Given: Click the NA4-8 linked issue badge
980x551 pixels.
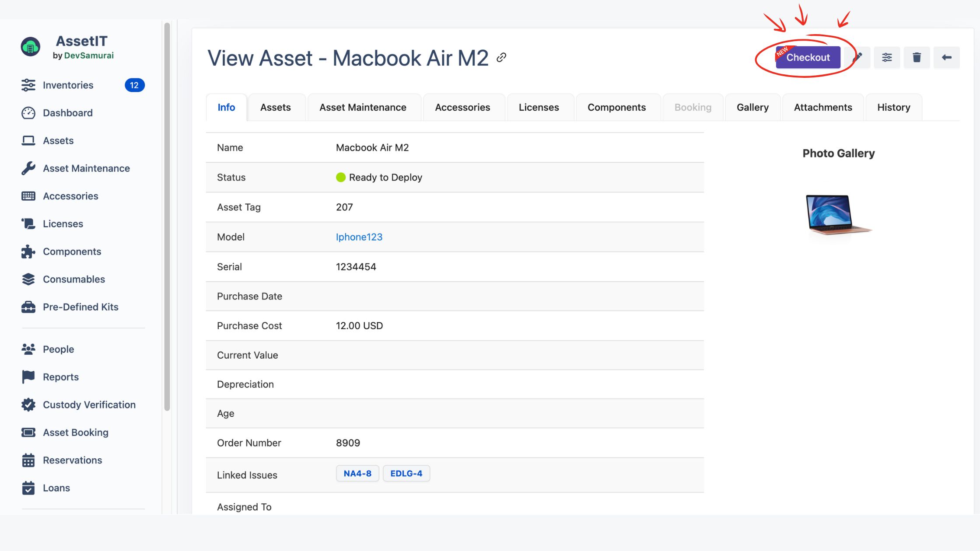Looking at the screenshot, I should click(x=357, y=474).
